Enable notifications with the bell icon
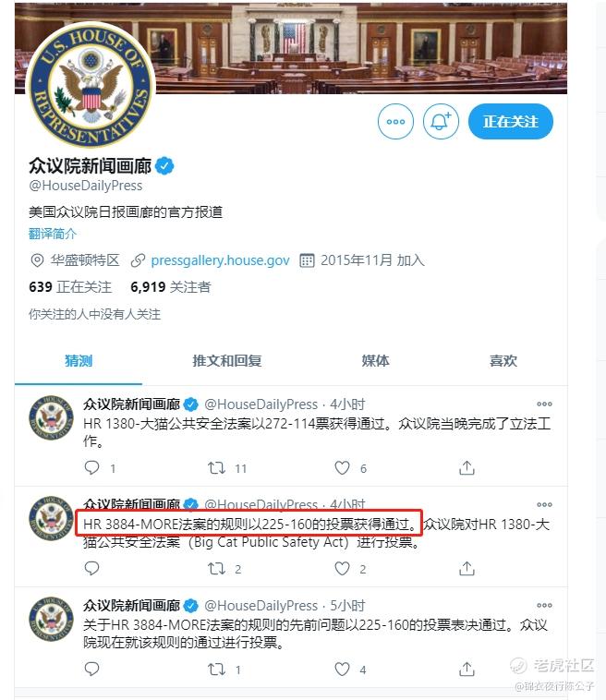Screen dimensions: 606x700 [441, 121]
